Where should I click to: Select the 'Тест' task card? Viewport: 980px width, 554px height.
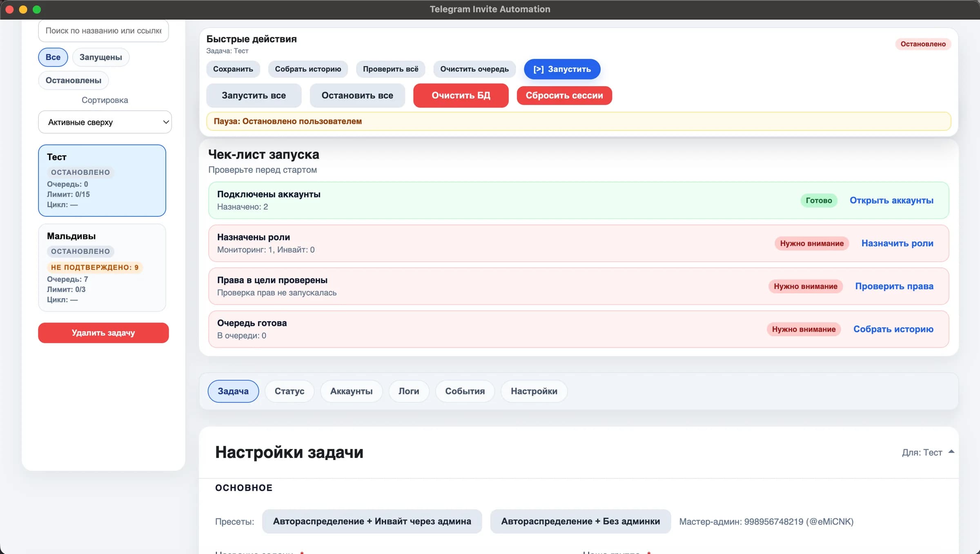(102, 181)
